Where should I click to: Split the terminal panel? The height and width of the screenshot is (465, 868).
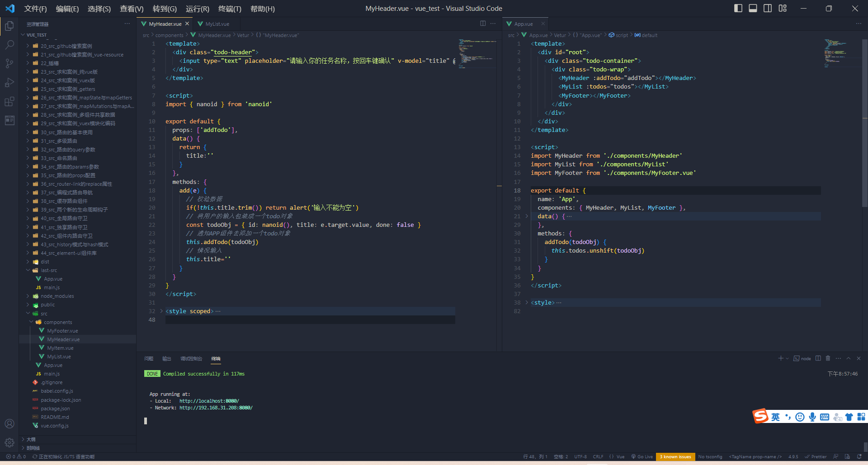[x=818, y=358]
